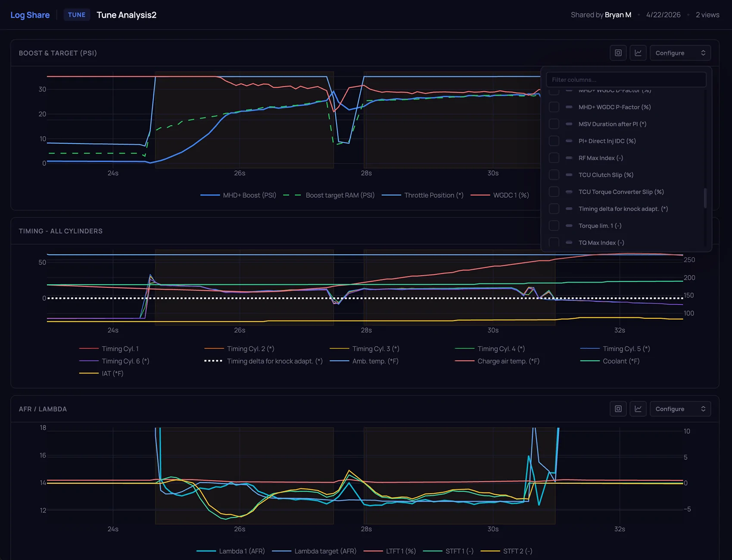Focus the Filter columns search field
This screenshot has height=560, width=732.
[x=626, y=80]
